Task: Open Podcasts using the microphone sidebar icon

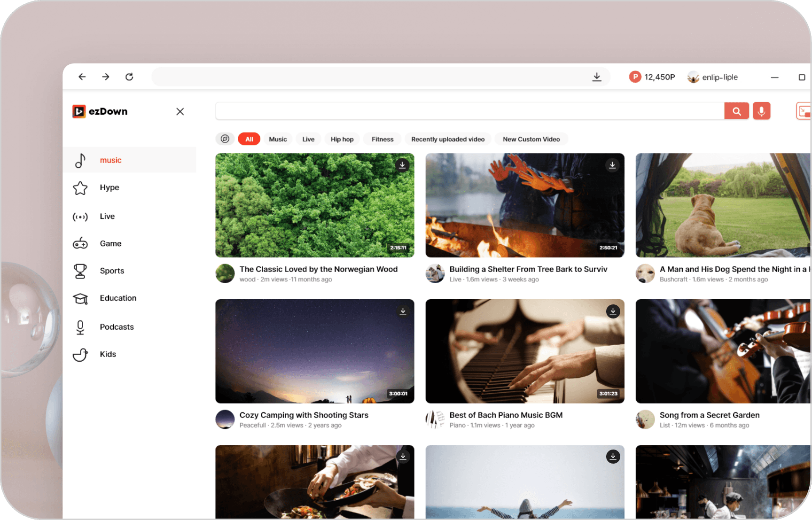Action: pyautogui.click(x=80, y=327)
